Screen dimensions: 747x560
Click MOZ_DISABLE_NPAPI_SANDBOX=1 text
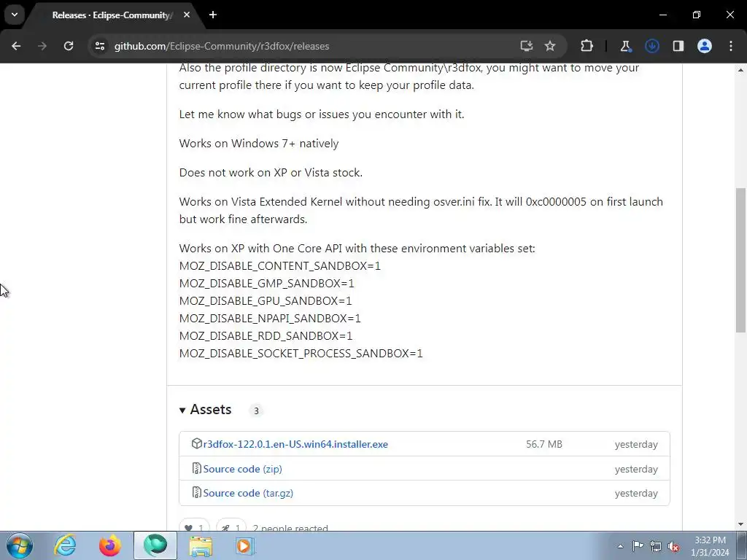[x=270, y=318]
